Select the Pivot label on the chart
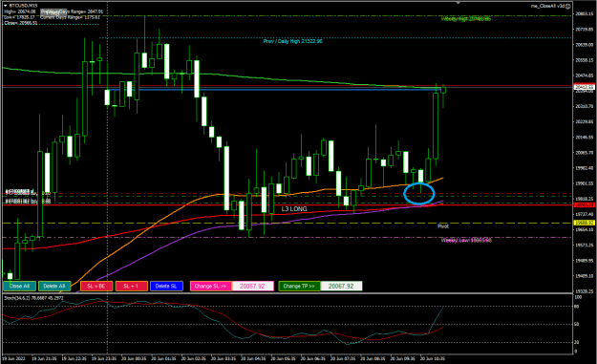 point(443,226)
